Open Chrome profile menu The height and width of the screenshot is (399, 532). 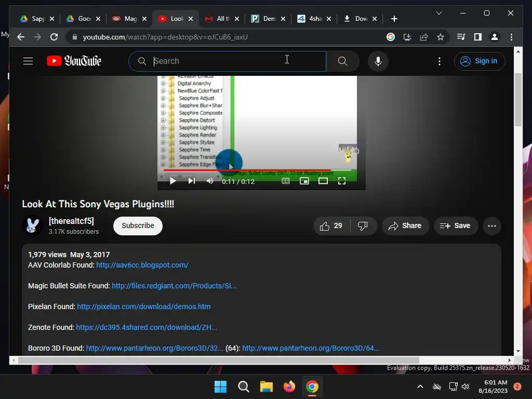495,37
